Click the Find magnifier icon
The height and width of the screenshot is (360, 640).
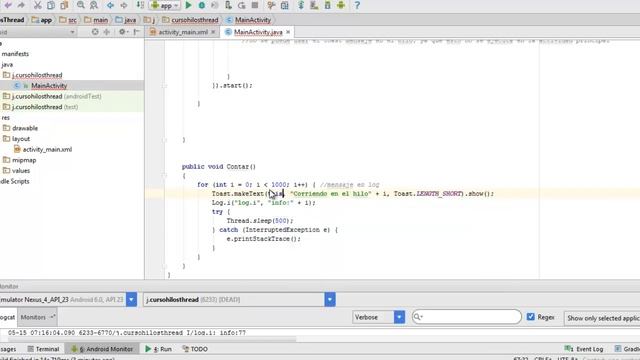[81, 5]
